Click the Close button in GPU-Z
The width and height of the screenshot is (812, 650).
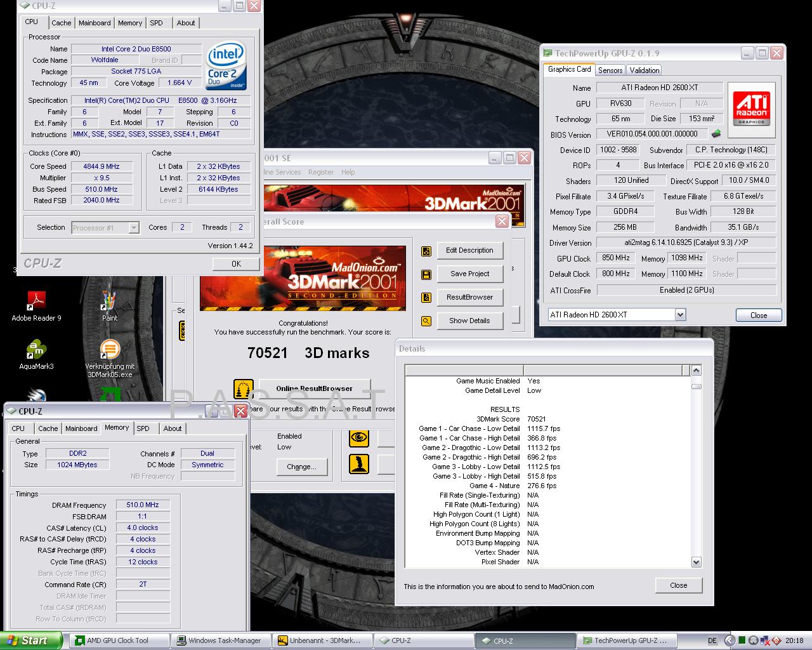(x=759, y=315)
